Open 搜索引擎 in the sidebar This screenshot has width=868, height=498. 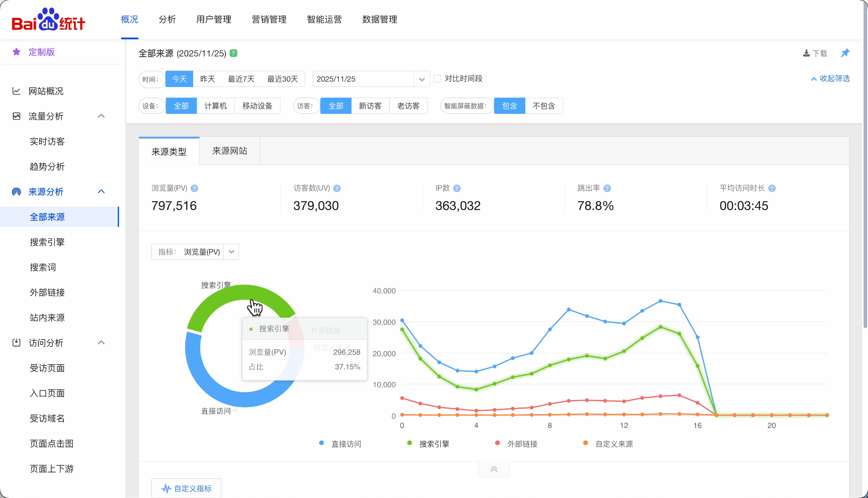click(47, 242)
